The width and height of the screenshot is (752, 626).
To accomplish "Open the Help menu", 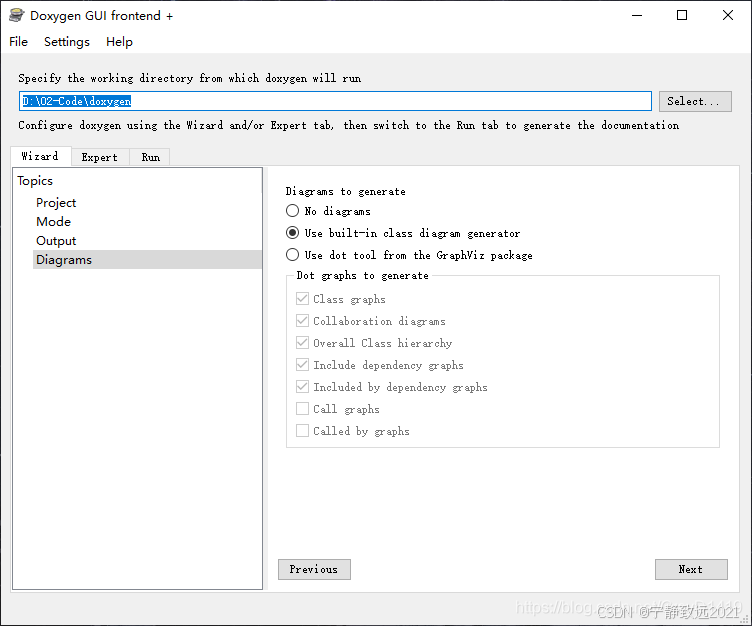I will click(119, 42).
